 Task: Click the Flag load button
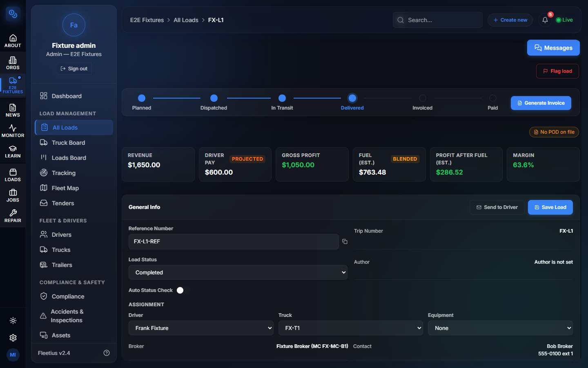pyautogui.click(x=557, y=71)
